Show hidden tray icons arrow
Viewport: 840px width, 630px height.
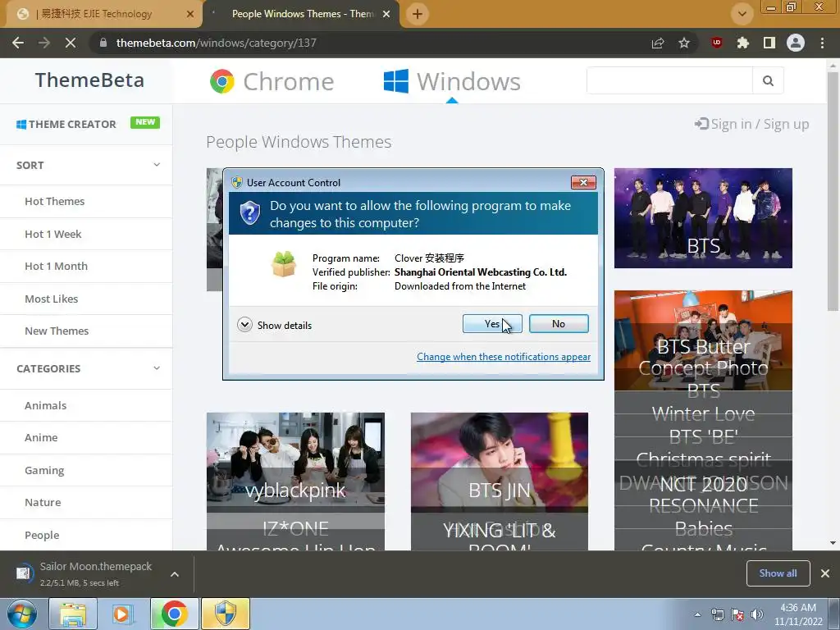[x=697, y=614]
